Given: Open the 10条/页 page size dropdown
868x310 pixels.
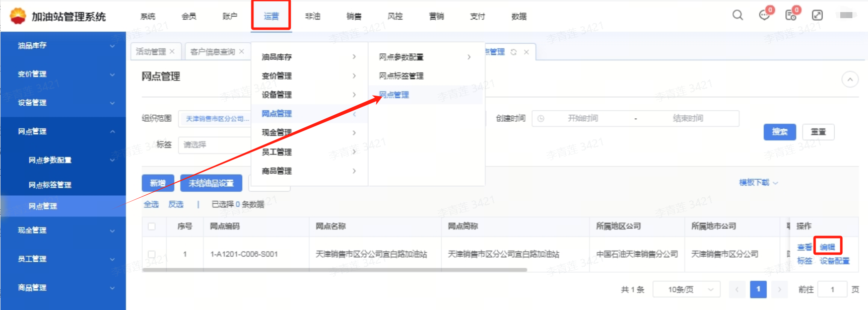Looking at the screenshot, I should pos(686,289).
